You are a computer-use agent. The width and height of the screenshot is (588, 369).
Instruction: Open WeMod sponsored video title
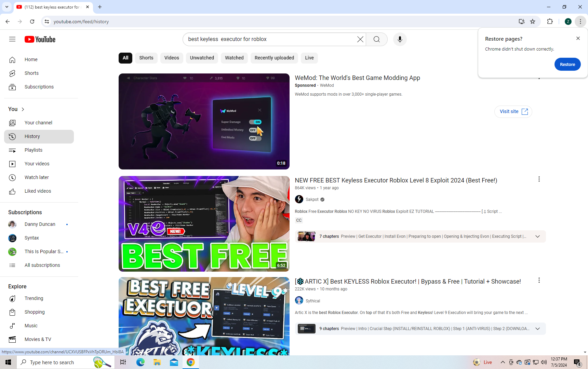coord(357,78)
